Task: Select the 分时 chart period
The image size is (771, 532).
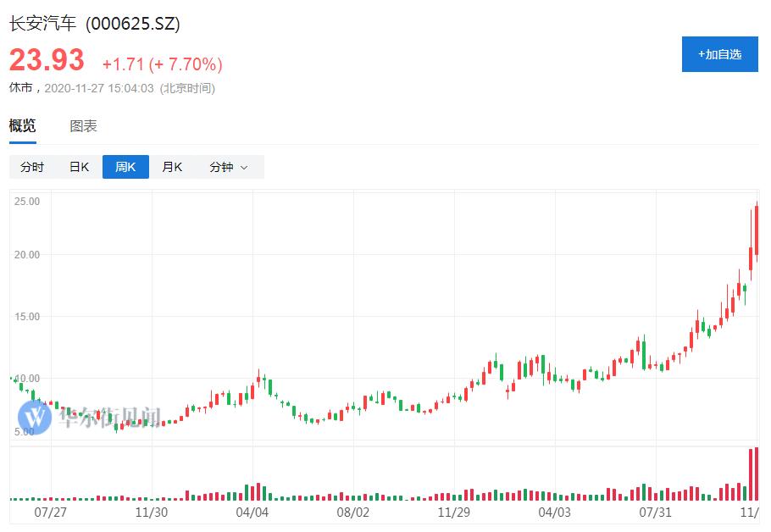Action: 32,167
